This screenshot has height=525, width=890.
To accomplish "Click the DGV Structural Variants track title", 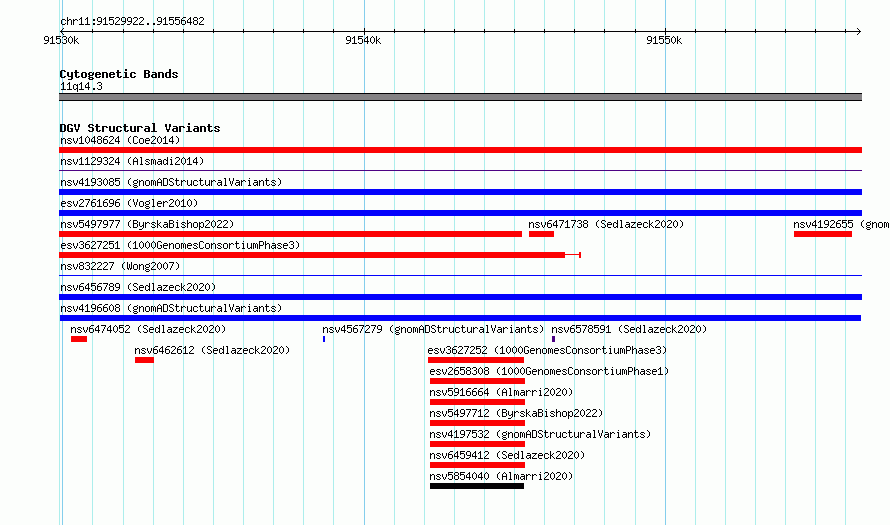I will click(140, 128).
